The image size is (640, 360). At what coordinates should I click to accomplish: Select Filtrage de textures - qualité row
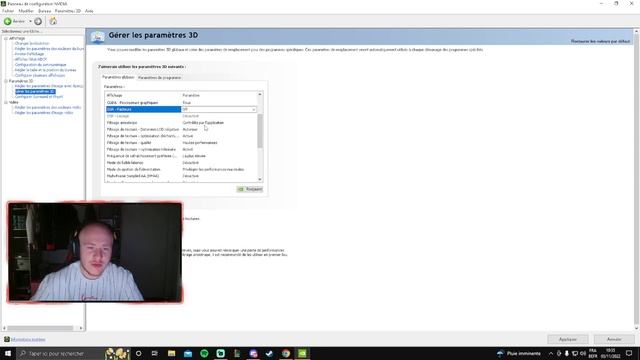coord(181,143)
